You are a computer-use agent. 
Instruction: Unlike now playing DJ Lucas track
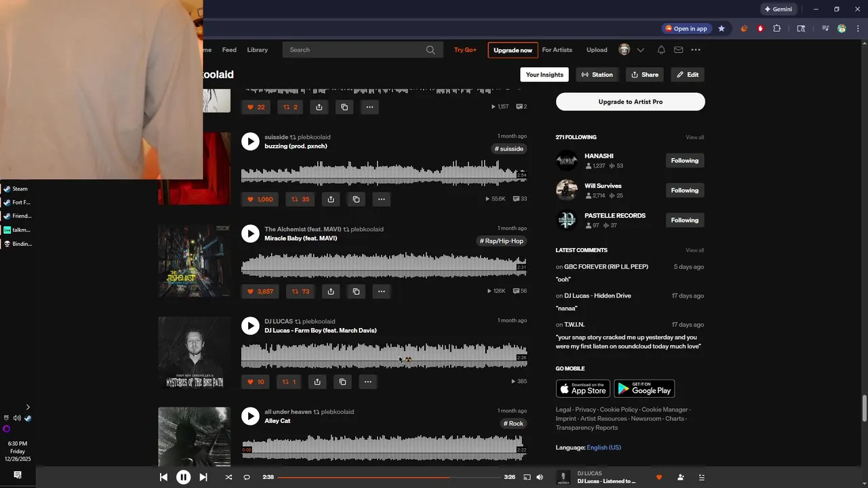658,477
